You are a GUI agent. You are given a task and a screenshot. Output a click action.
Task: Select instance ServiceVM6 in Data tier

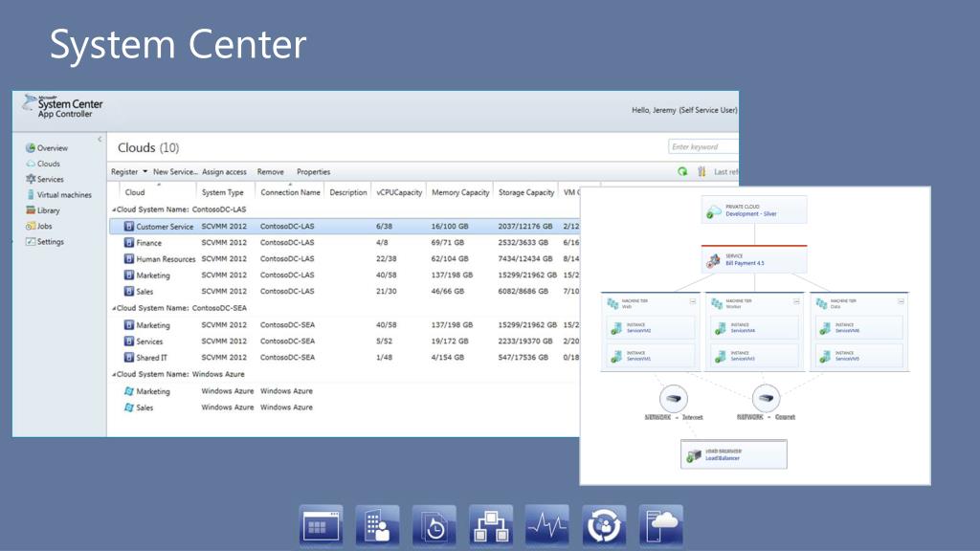[858, 327]
